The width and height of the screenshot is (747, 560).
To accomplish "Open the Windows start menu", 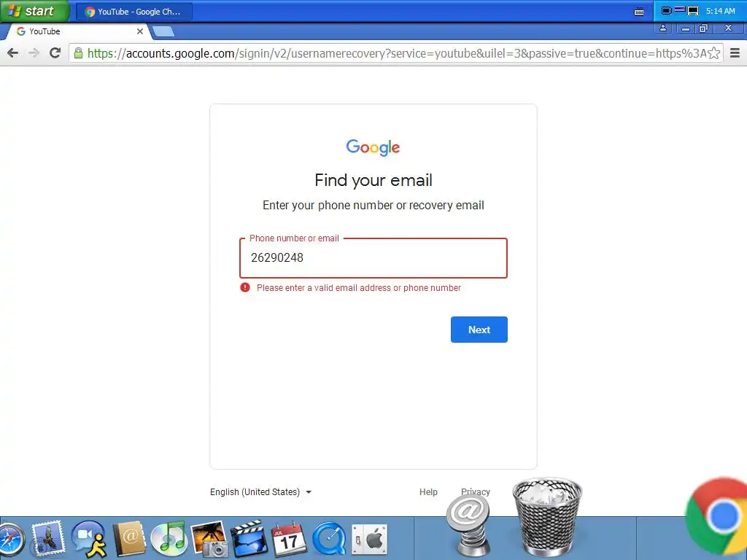I will click(x=35, y=11).
